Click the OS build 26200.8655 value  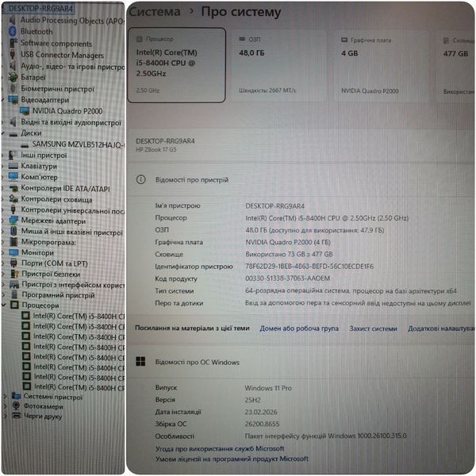262,424
